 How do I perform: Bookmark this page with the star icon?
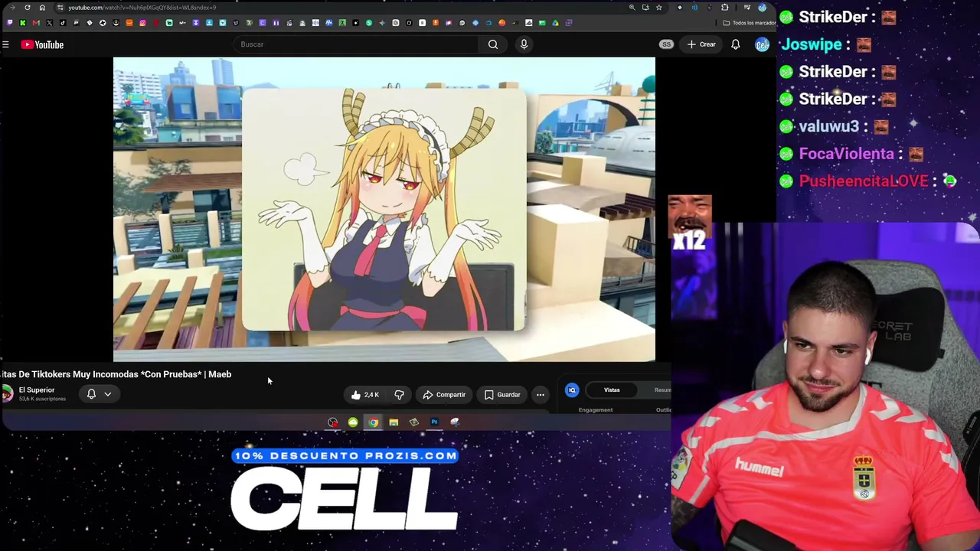(x=658, y=8)
